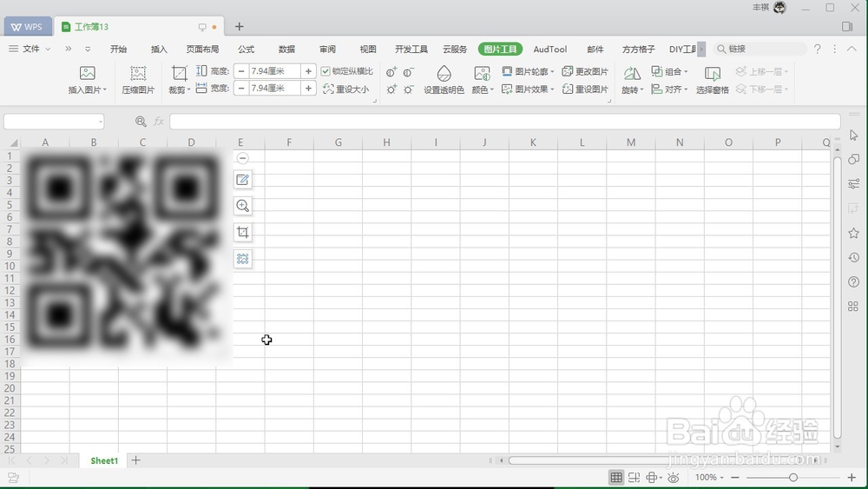Increase picture brightness icon
The width and height of the screenshot is (868, 489).
tap(391, 89)
